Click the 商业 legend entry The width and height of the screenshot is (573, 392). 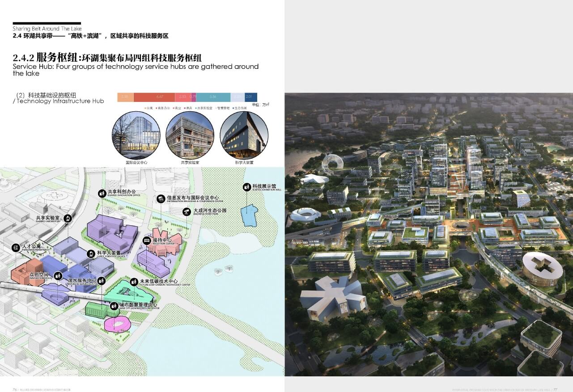pos(178,108)
